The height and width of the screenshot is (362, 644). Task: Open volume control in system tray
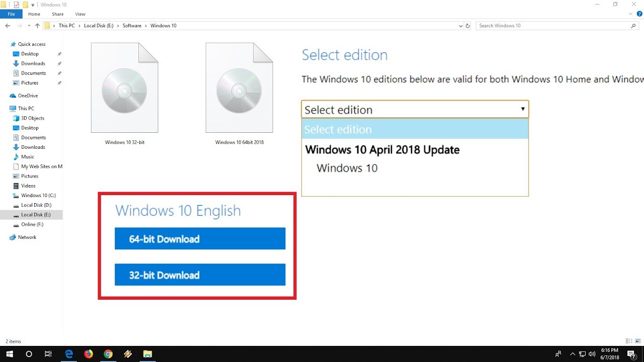click(x=592, y=354)
